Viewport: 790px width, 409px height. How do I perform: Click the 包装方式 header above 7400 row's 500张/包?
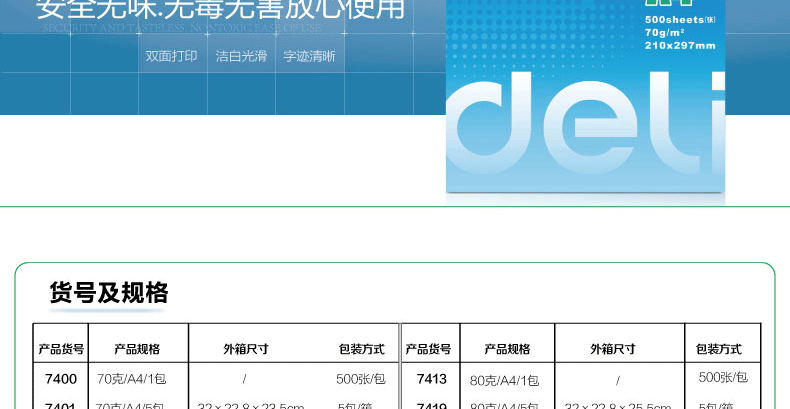coord(361,349)
